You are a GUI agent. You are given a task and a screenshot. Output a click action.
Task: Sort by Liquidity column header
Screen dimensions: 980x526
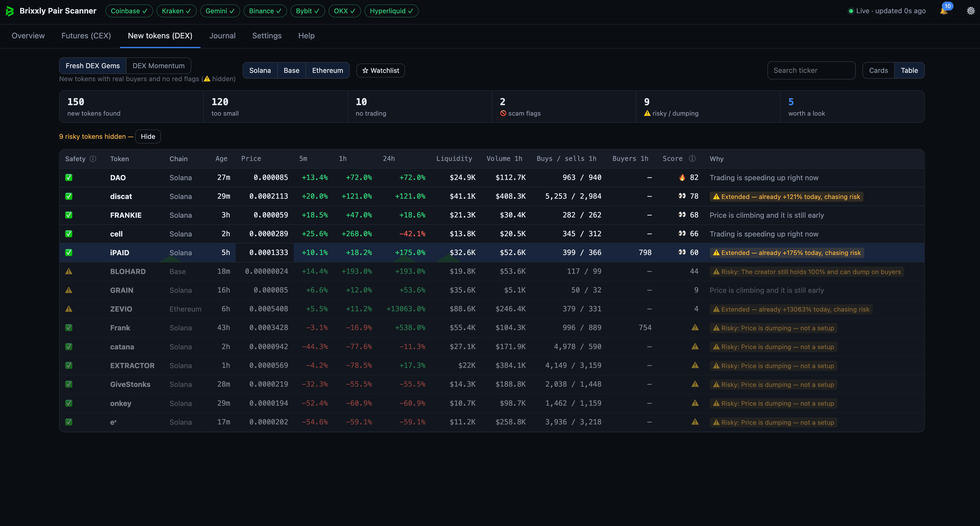[454, 159]
